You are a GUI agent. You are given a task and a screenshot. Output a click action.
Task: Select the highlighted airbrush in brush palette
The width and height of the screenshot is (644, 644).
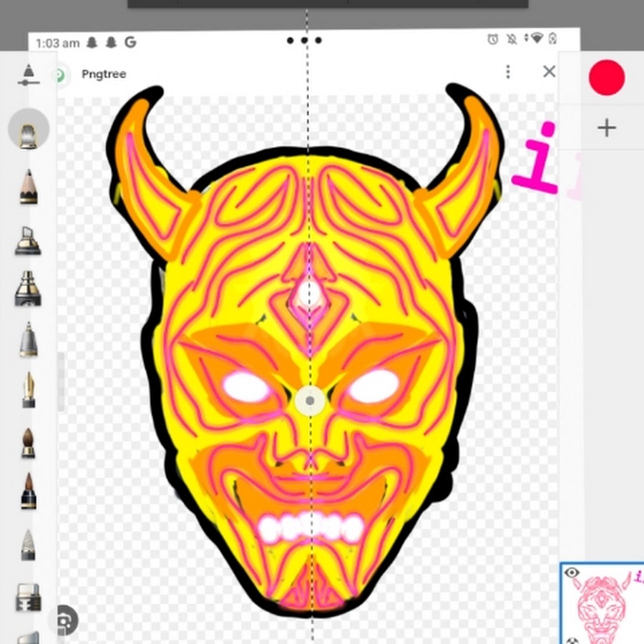pyautogui.click(x=29, y=130)
